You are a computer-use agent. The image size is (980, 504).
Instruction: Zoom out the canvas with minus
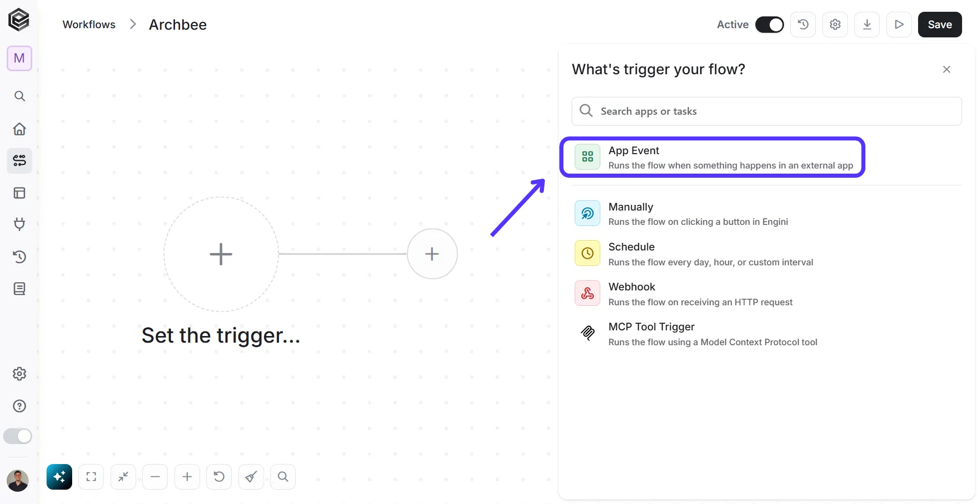[x=155, y=477]
